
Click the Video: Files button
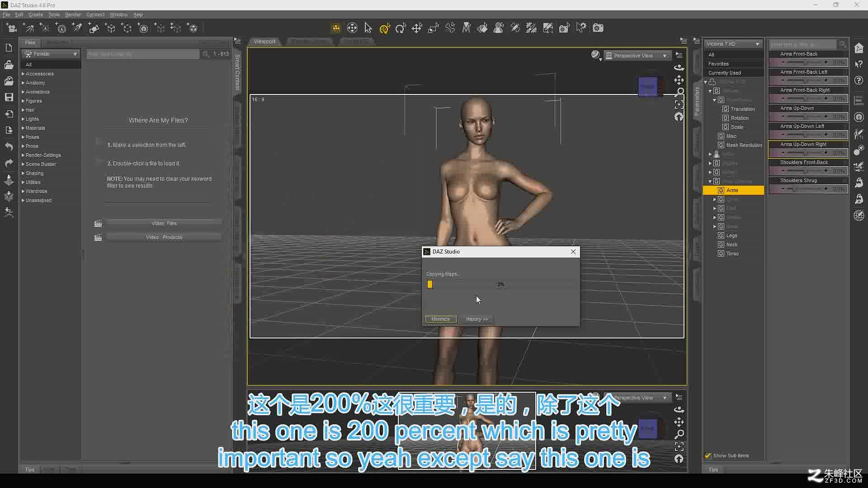164,223
